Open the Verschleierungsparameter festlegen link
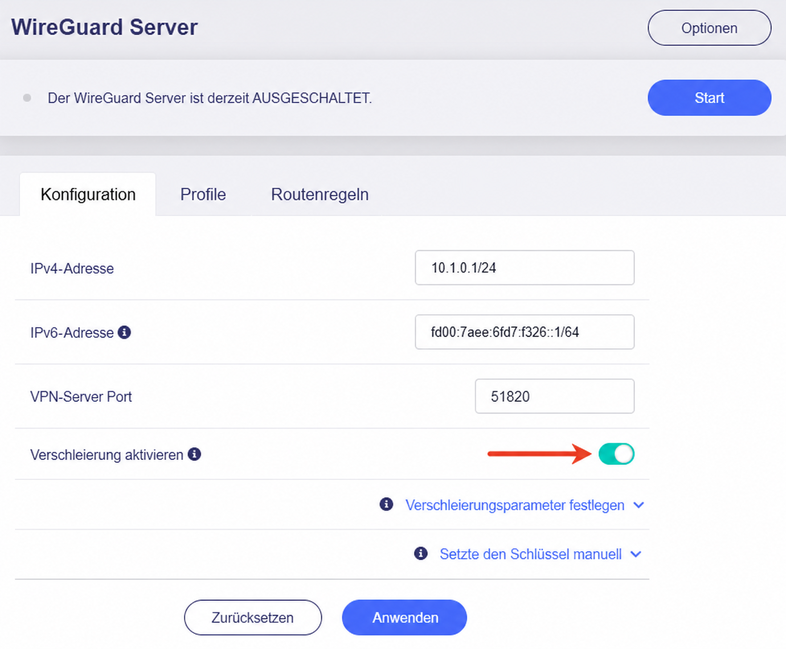 tap(515, 505)
